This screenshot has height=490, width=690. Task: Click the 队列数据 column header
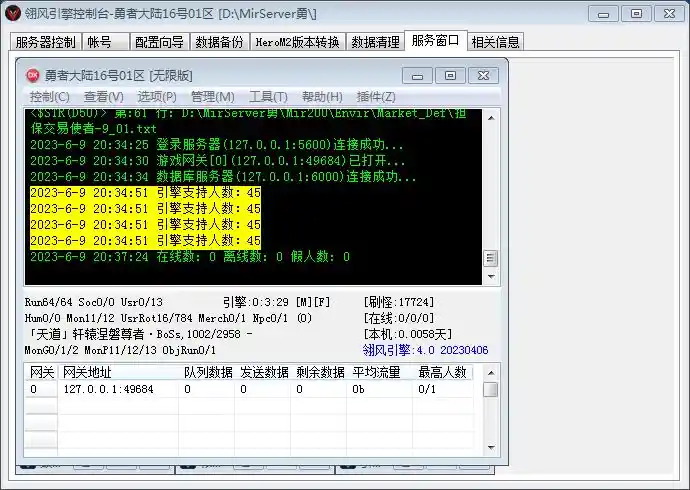pos(207,373)
